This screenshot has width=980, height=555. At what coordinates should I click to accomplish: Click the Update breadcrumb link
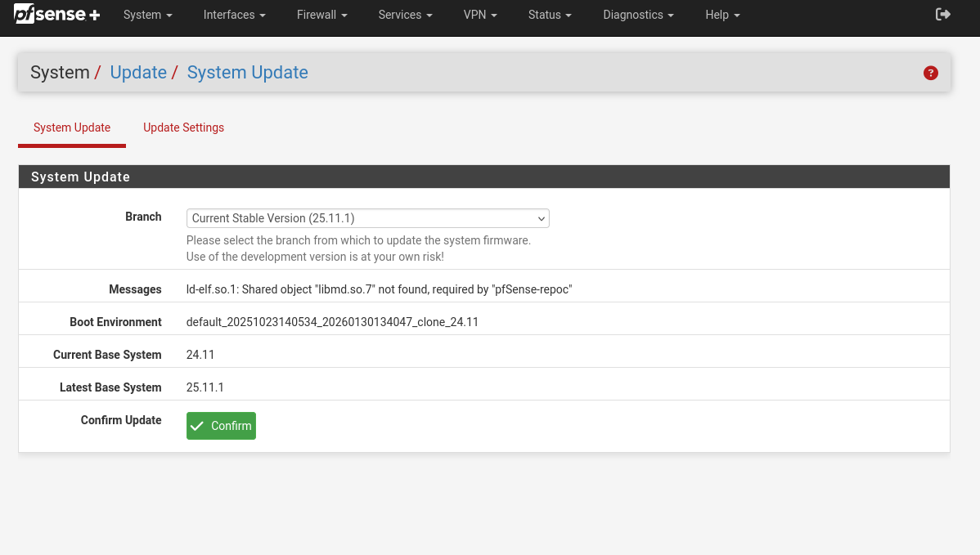tap(138, 73)
